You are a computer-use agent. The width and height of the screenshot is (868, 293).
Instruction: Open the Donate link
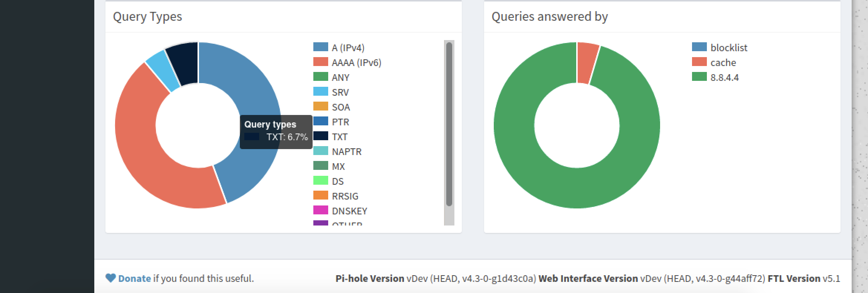coord(134,278)
